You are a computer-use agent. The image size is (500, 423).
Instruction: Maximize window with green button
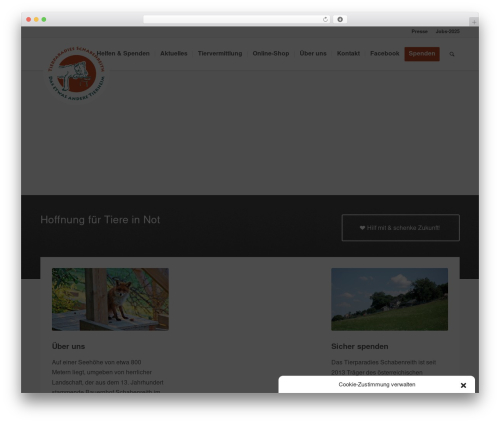[44, 20]
